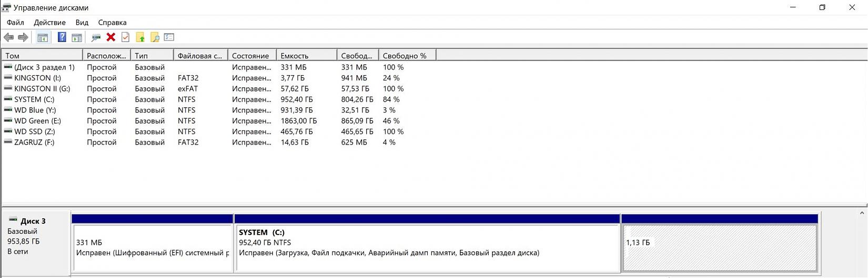Click the 1863,00 ГБ capacity cell

pyautogui.click(x=299, y=121)
